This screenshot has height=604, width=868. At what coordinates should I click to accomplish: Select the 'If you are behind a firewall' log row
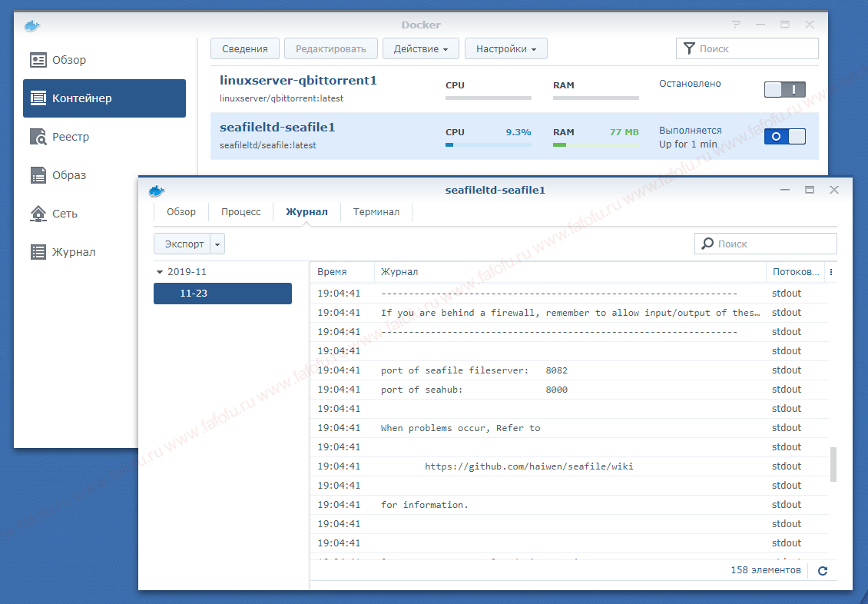click(569, 313)
